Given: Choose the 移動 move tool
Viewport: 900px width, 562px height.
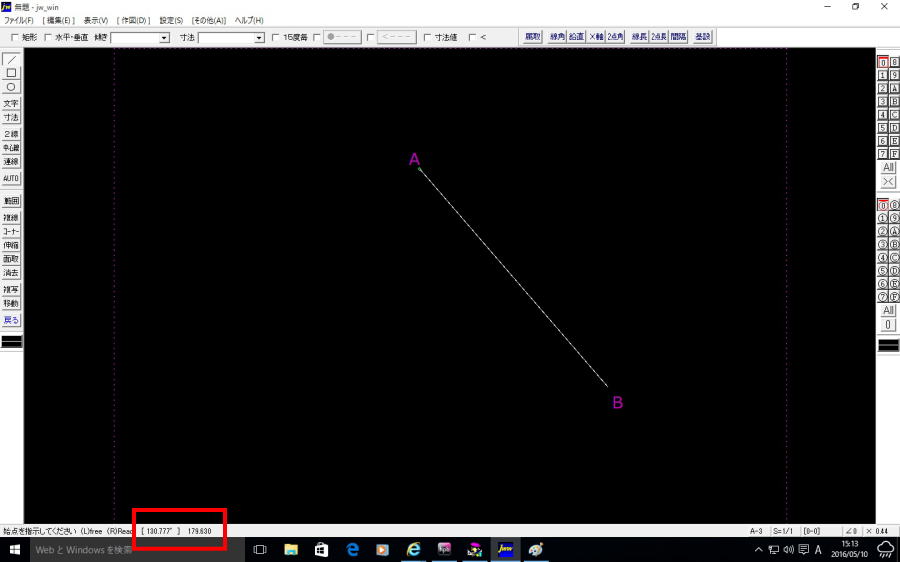Looking at the screenshot, I should 11,303.
